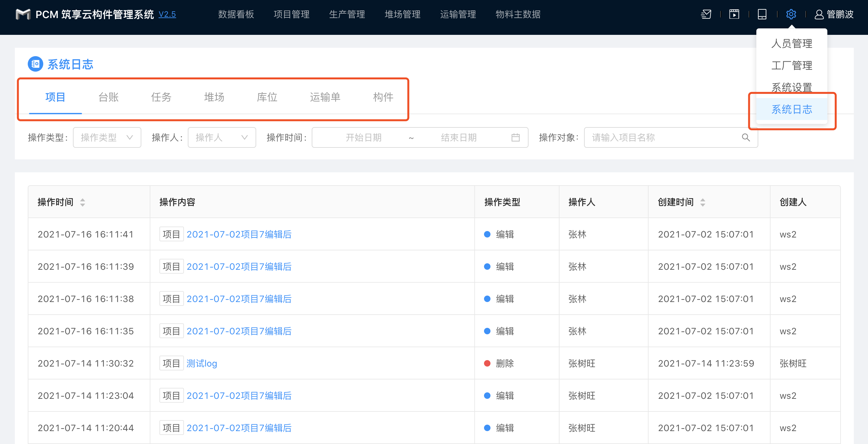Image resolution: width=868 pixels, height=444 pixels.
Task: Expand the 操作类型 dropdown
Action: click(107, 137)
